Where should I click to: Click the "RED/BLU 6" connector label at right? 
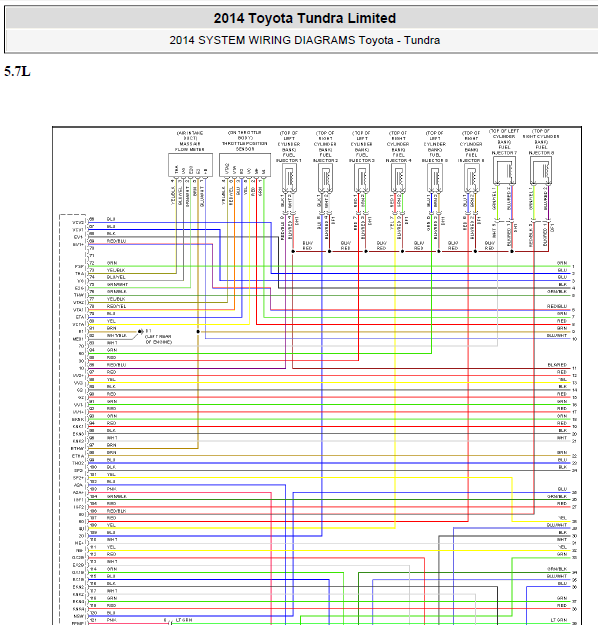561,308
